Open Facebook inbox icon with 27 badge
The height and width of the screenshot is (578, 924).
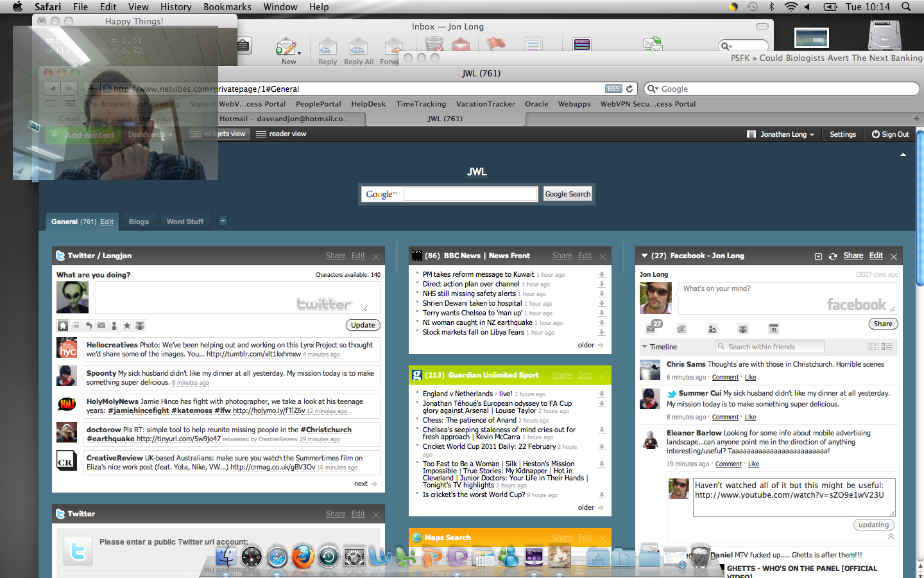pos(652,328)
